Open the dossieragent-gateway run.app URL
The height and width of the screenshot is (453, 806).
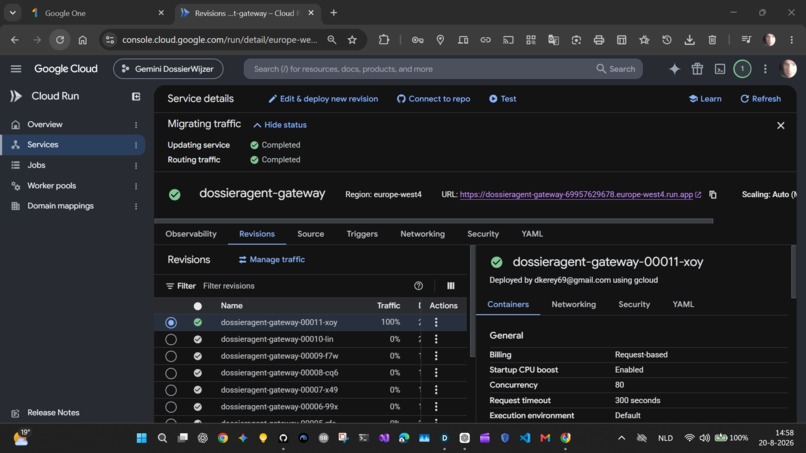pyautogui.click(x=576, y=194)
